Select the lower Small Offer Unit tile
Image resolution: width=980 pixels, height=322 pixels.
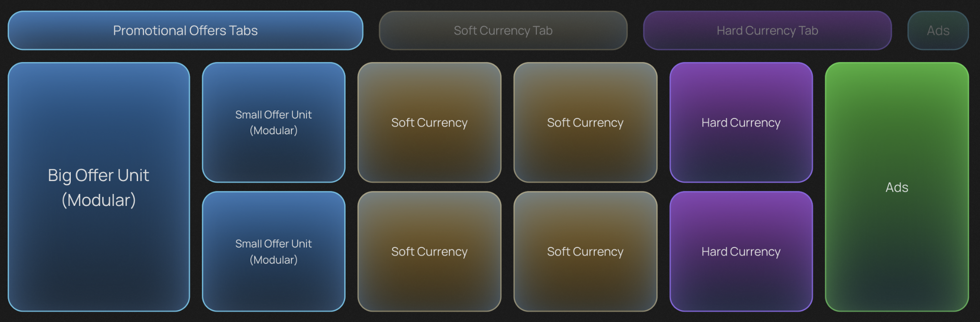(273, 251)
